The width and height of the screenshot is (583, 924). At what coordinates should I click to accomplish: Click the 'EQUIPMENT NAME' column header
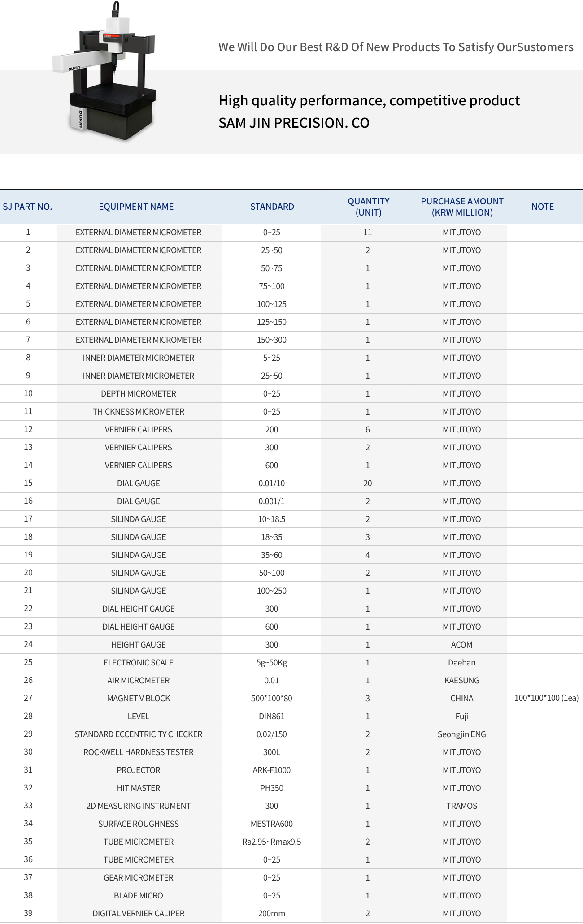tap(136, 207)
